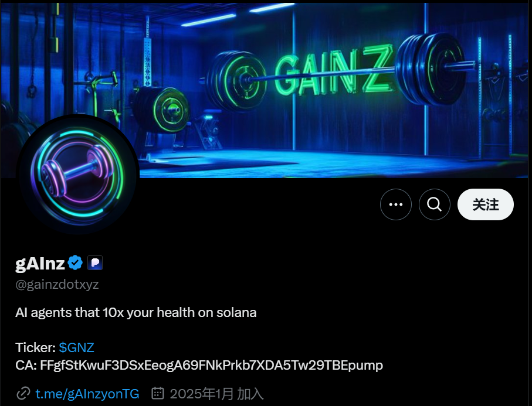Click the search magnifier icon button

coord(434,204)
